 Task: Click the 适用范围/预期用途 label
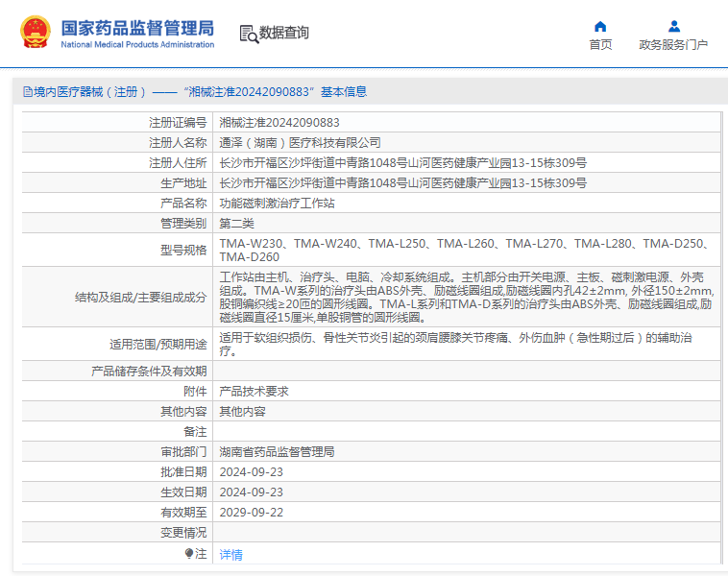(x=158, y=344)
